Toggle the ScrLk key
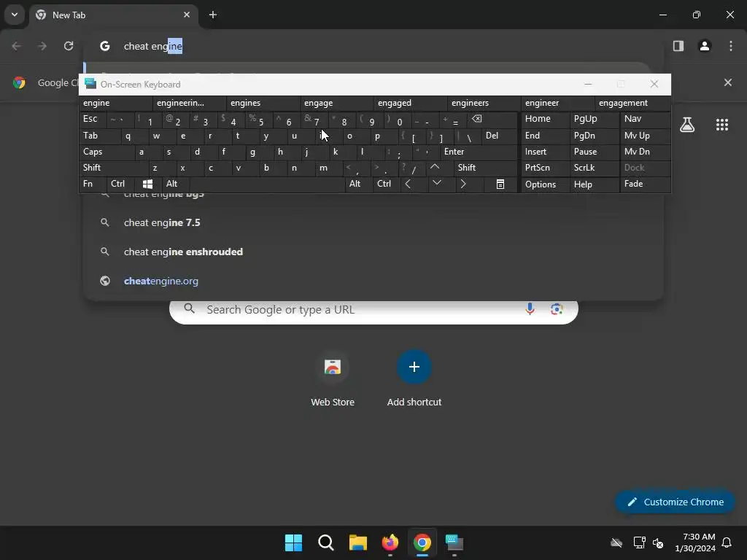 click(595, 168)
